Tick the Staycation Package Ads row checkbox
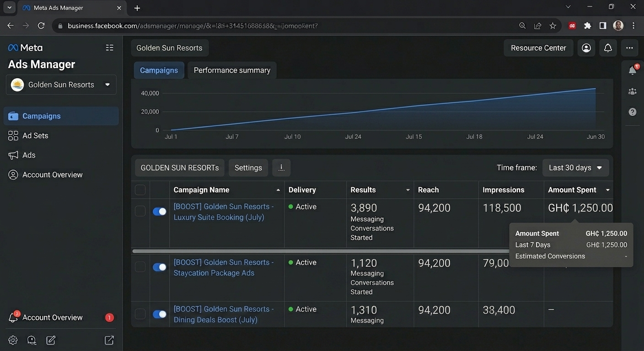Image resolution: width=644 pixels, height=351 pixels. (x=140, y=267)
